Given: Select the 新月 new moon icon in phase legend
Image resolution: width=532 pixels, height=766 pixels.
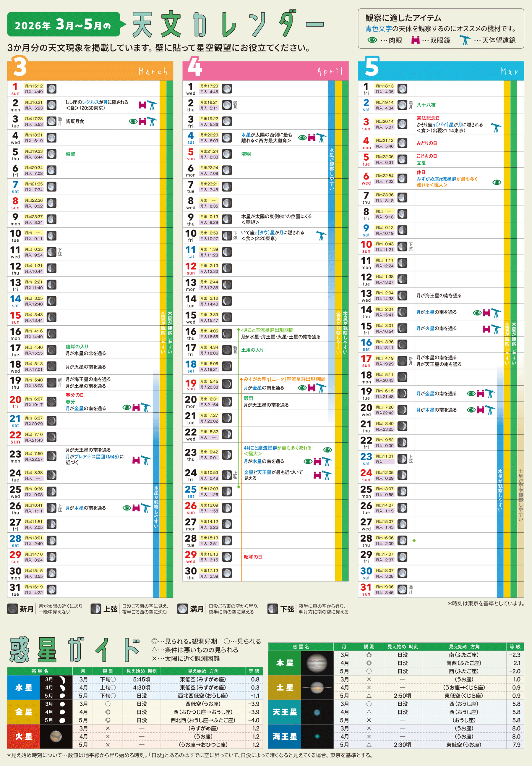Looking at the screenshot, I should coord(12,609).
